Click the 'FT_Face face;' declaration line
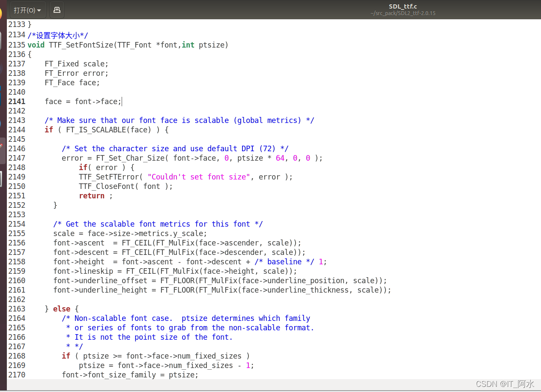The height and width of the screenshot is (392, 541). click(x=72, y=83)
